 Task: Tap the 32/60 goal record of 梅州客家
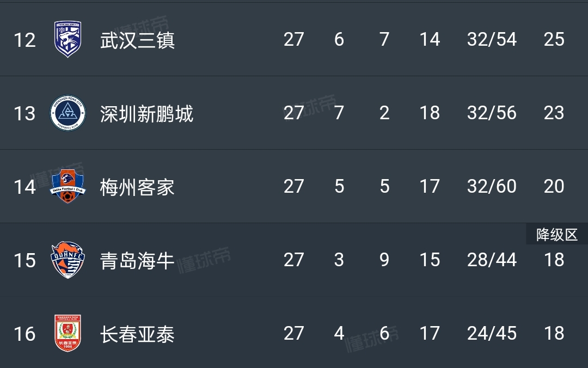[x=492, y=187]
